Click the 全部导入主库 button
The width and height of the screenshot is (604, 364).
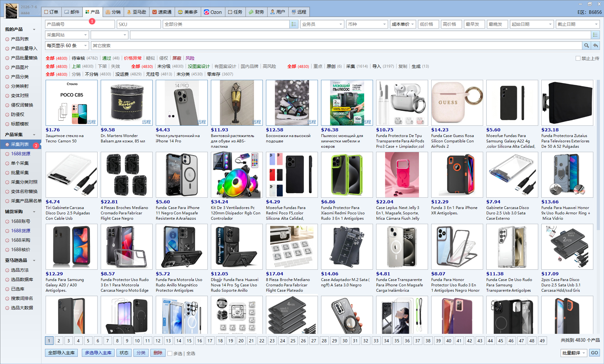61,353
